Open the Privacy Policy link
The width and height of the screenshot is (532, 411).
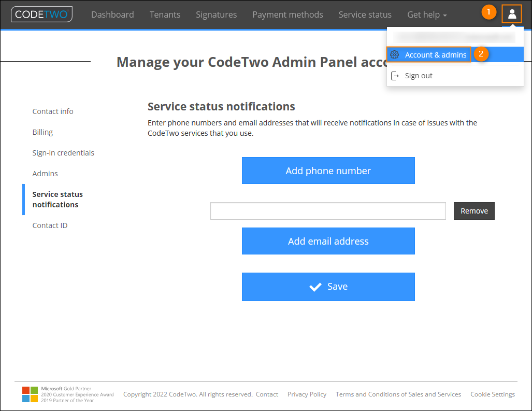tap(307, 394)
